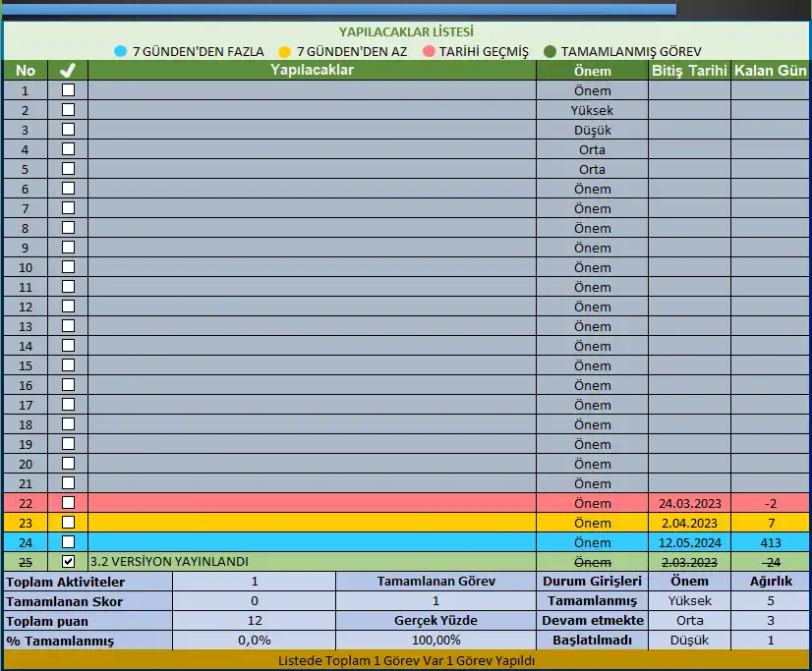Click the % Tamamlanmış label
The width and height of the screenshot is (812, 671).
tap(60, 641)
